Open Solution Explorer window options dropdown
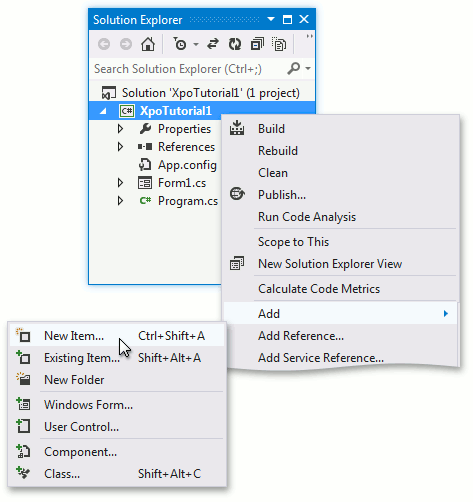Viewport: 473px width, 502px height. [271, 19]
